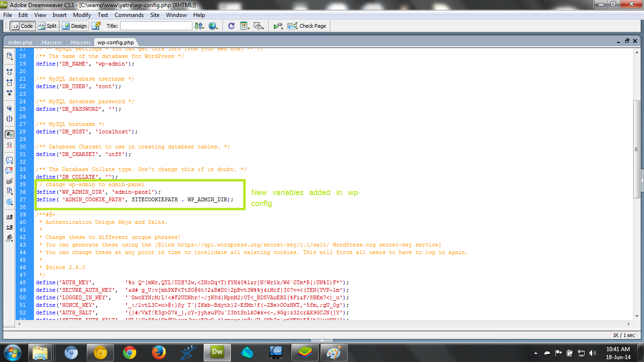Open Windows Explorer from the taskbar
644x362 pixels.
(x=40, y=352)
